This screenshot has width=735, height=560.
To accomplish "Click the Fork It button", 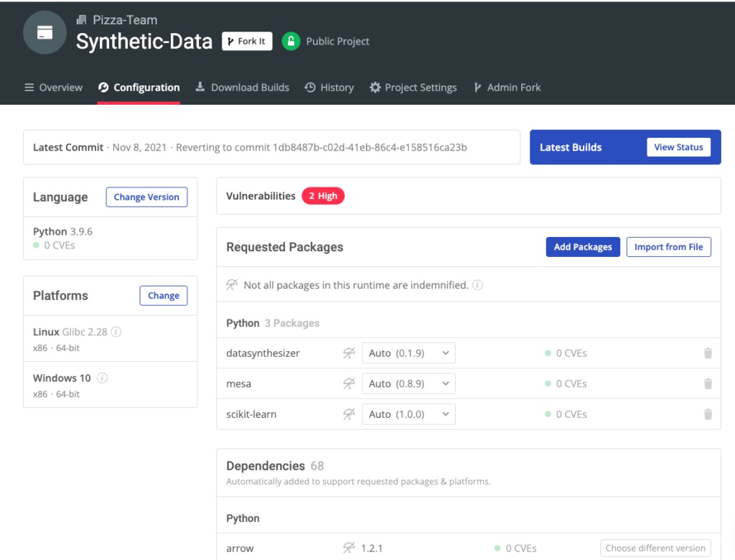I will pos(247,41).
